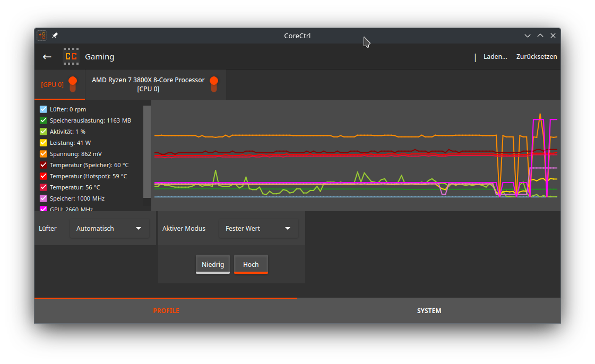Image resolution: width=595 pixels, height=364 pixels.
Task: Click the Gaming profile title
Action: [99, 57]
